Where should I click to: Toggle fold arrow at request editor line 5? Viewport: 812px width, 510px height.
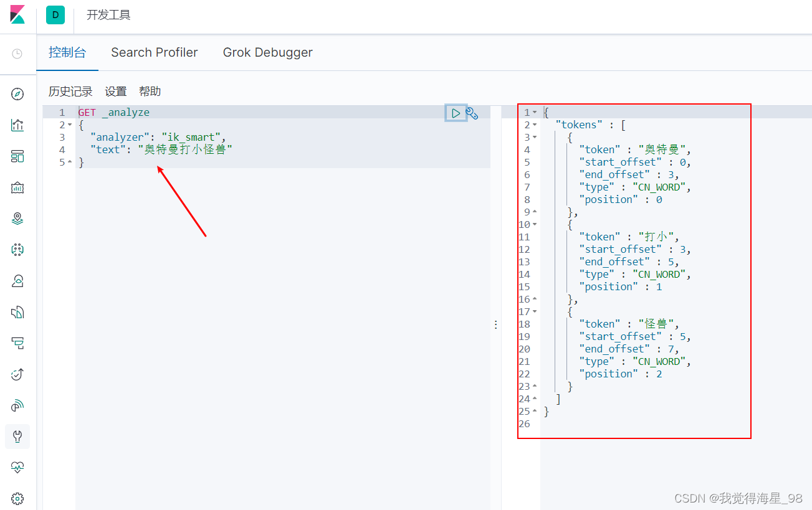(x=70, y=163)
